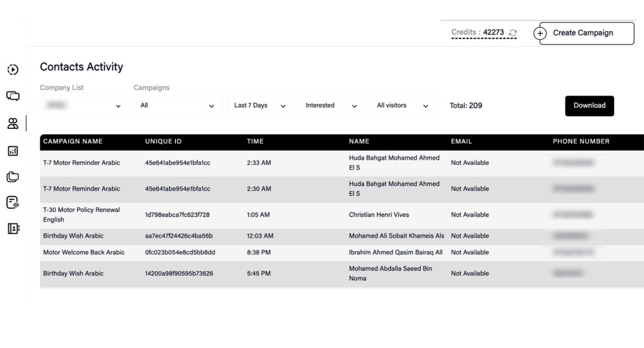The width and height of the screenshot is (644, 348).
Task: Select the contacts people icon in sidebar
Action: (13, 123)
